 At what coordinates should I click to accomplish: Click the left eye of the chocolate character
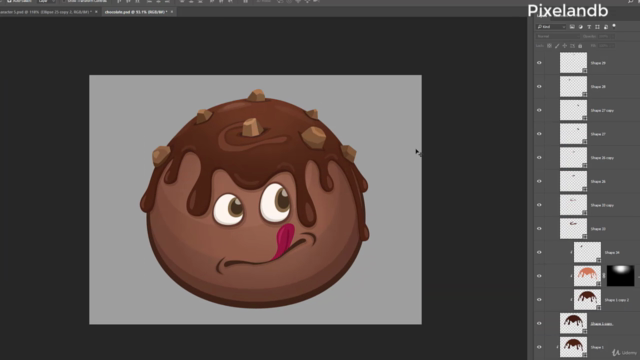pos(229,209)
